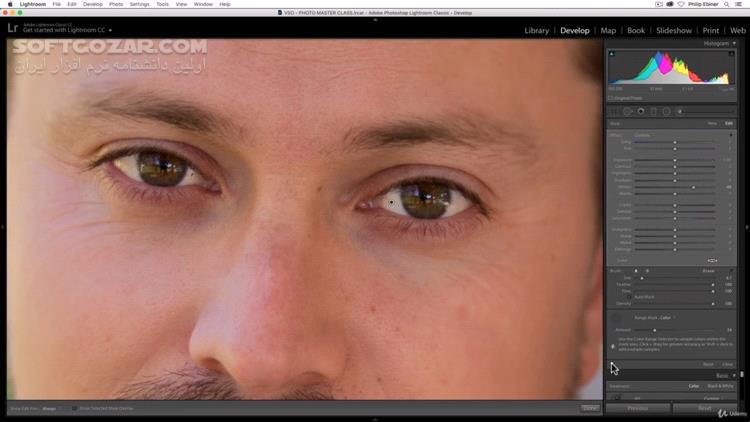750x422 pixels.
Task: Switch to the Book module
Action: pos(636,30)
